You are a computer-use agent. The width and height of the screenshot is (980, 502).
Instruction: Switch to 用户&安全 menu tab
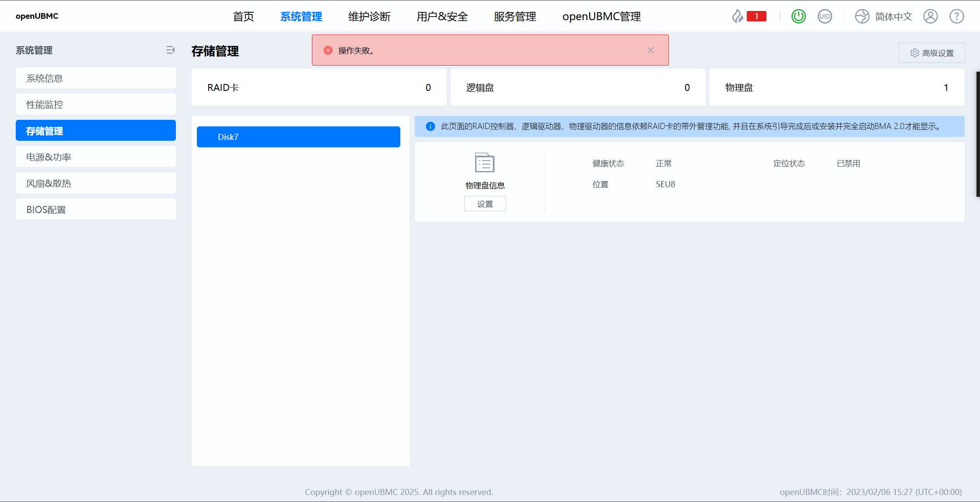pyautogui.click(x=442, y=17)
